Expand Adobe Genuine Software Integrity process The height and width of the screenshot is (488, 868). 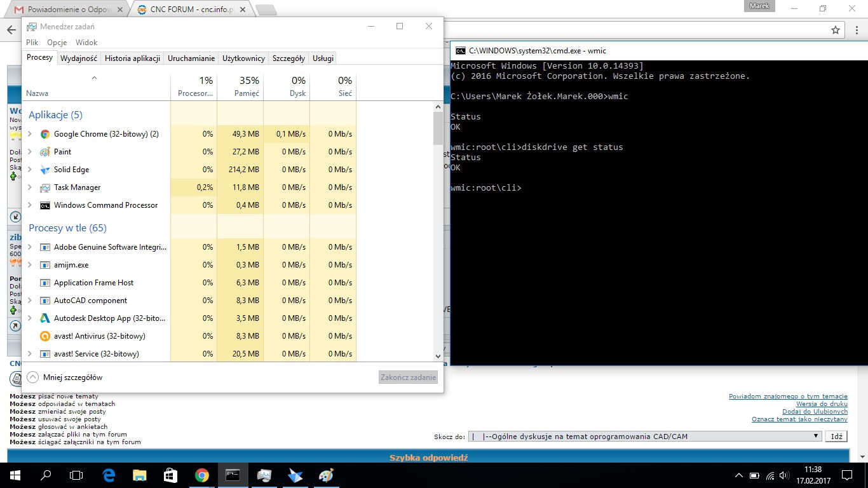[x=30, y=247]
